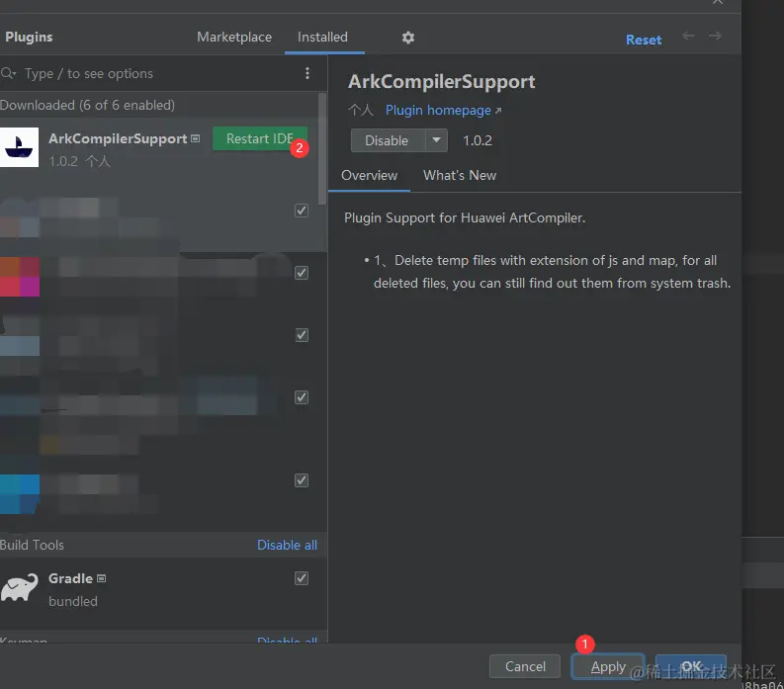
Task: Click the plugin list vertical scrollbar
Action: 322,148
